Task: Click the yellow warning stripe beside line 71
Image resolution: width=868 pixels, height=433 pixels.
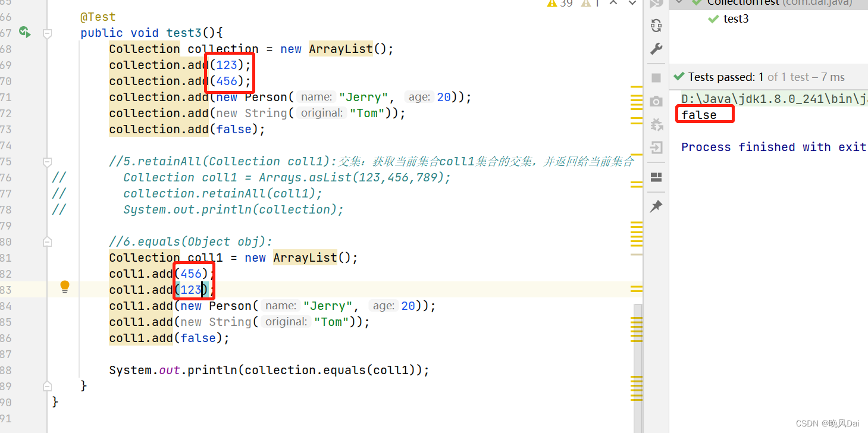Action: 637,96
